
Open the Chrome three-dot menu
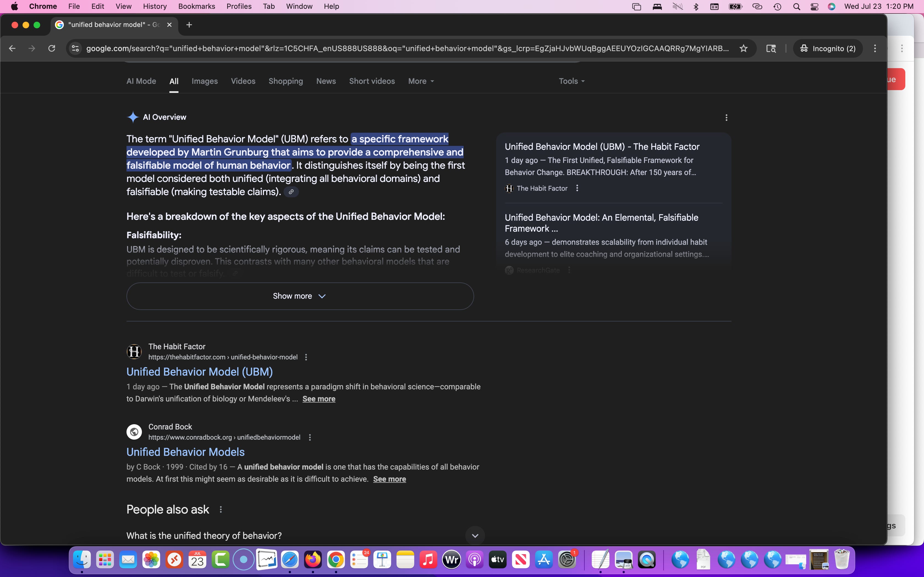pyautogui.click(x=875, y=48)
